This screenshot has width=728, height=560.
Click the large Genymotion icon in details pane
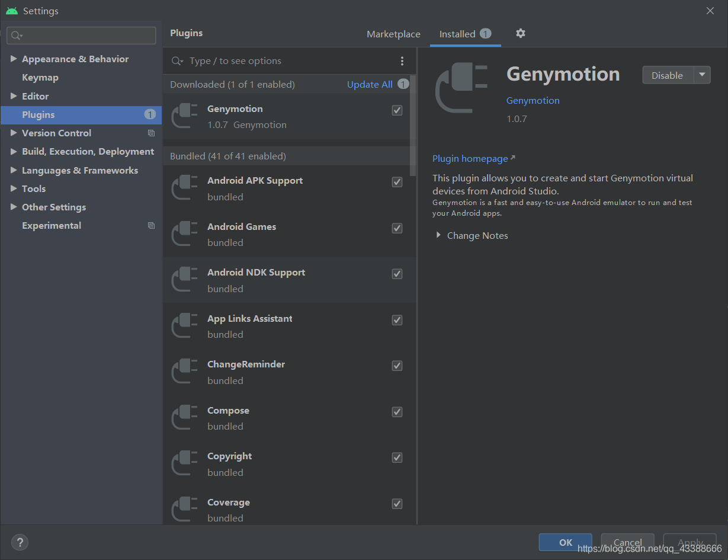pyautogui.click(x=461, y=88)
